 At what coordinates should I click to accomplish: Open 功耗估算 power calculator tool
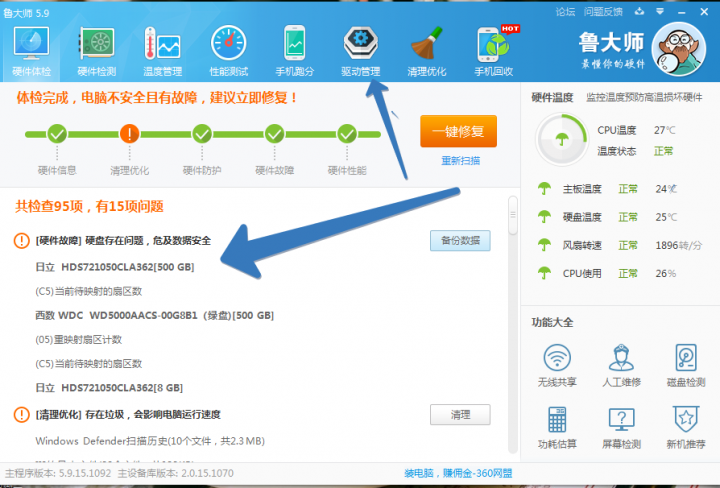pyautogui.click(x=557, y=427)
